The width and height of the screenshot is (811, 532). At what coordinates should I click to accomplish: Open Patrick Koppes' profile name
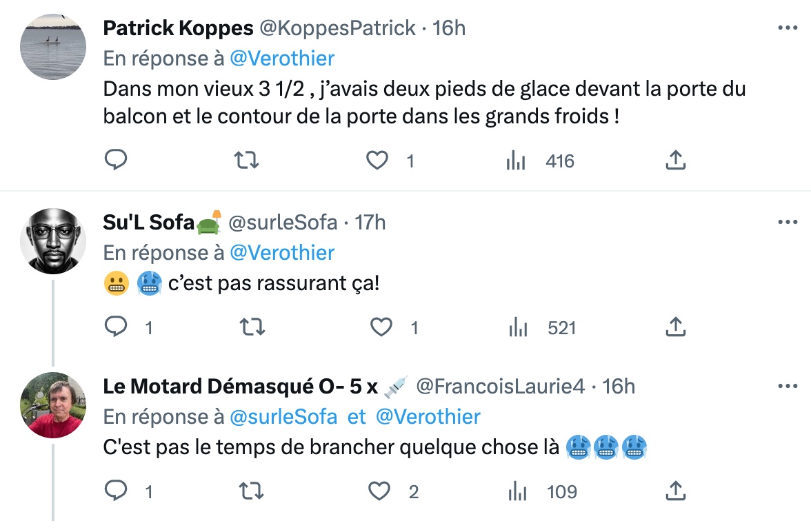(178, 28)
